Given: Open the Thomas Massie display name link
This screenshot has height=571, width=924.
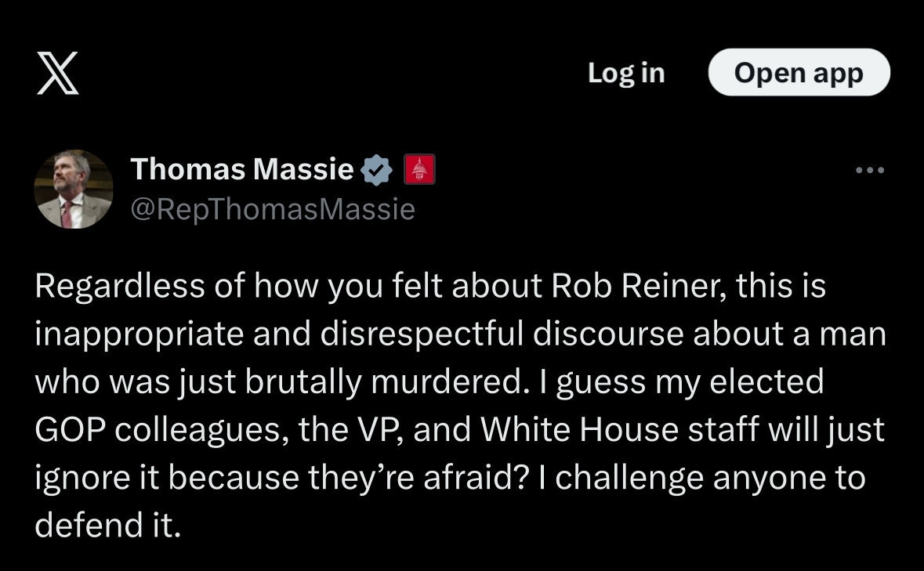Looking at the screenshot, I should click(x=242, y=168).
